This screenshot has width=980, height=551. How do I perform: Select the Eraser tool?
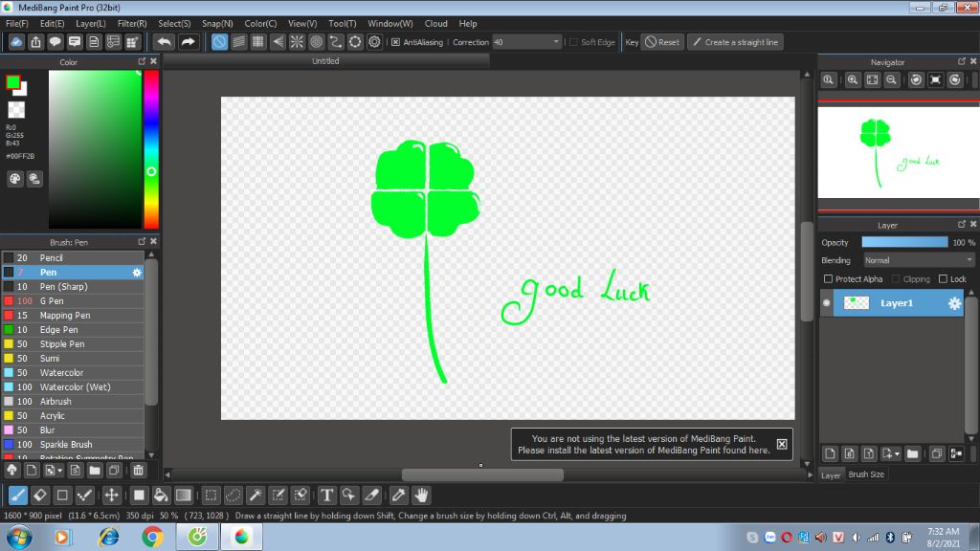(x=40, y=496)
